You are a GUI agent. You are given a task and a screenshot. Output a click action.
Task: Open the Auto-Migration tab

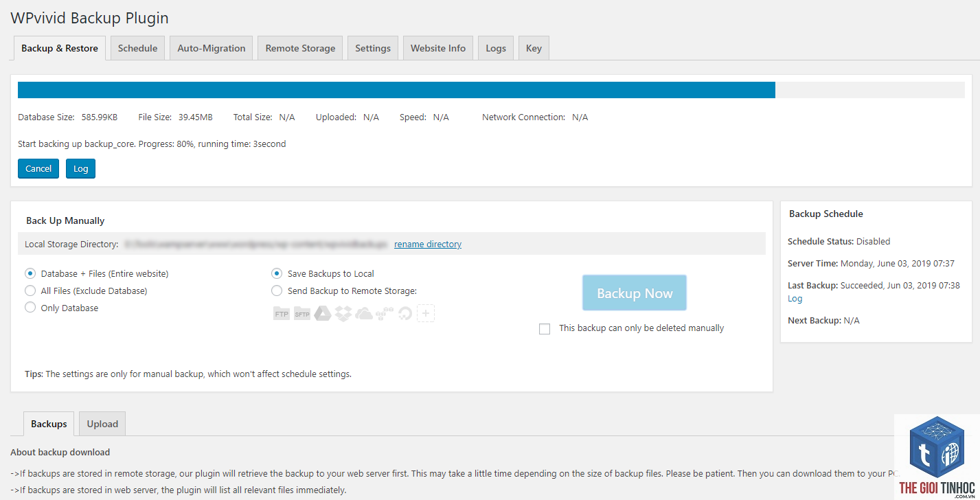coord(212,48)
